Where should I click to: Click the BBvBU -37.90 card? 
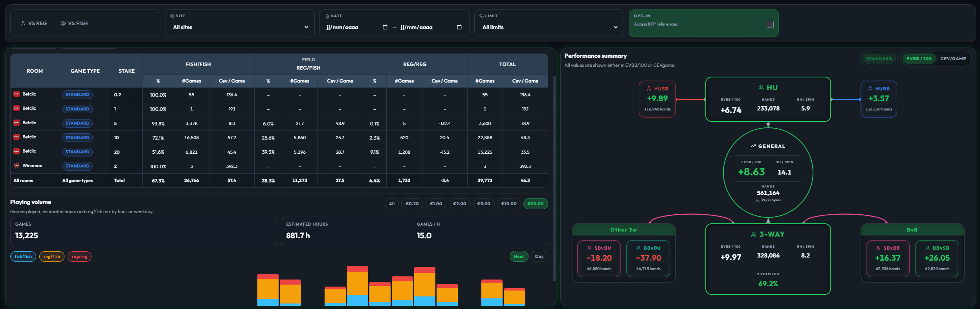[x=648, y=259]
